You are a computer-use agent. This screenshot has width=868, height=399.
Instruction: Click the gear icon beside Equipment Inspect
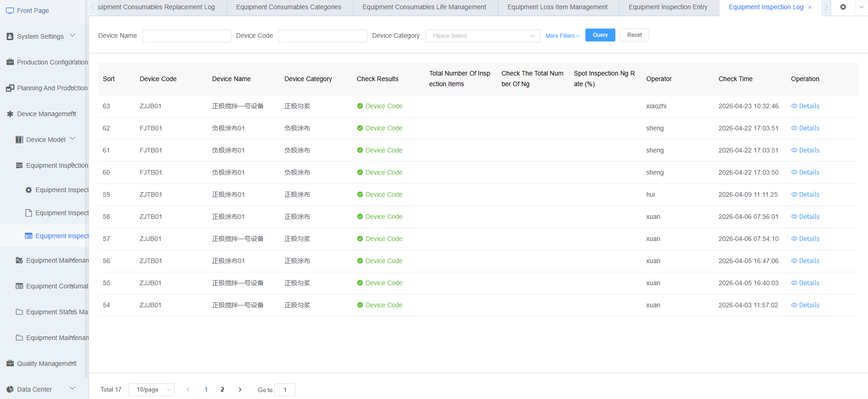click(x=29, y=190)
